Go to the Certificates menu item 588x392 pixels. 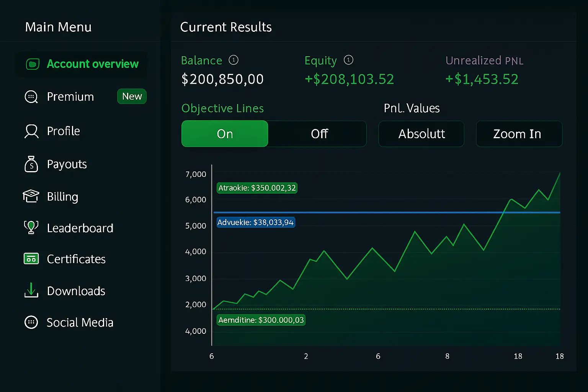pos(76,259)
